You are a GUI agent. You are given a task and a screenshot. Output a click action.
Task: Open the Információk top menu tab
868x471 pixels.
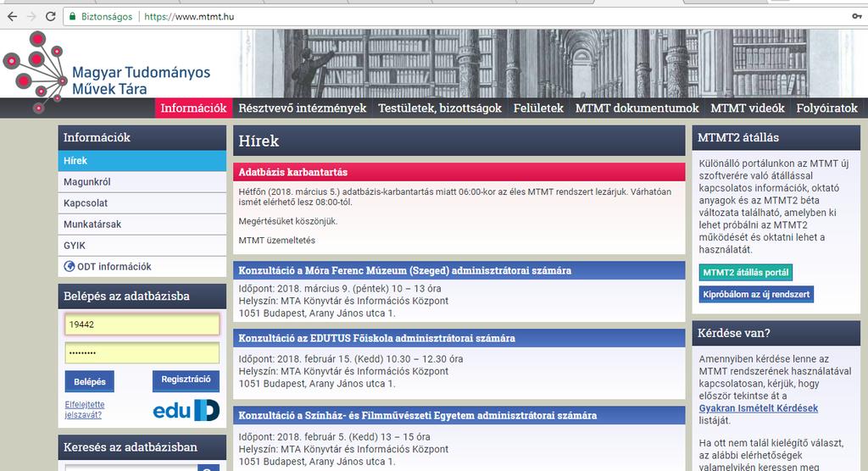click(194, 108)
